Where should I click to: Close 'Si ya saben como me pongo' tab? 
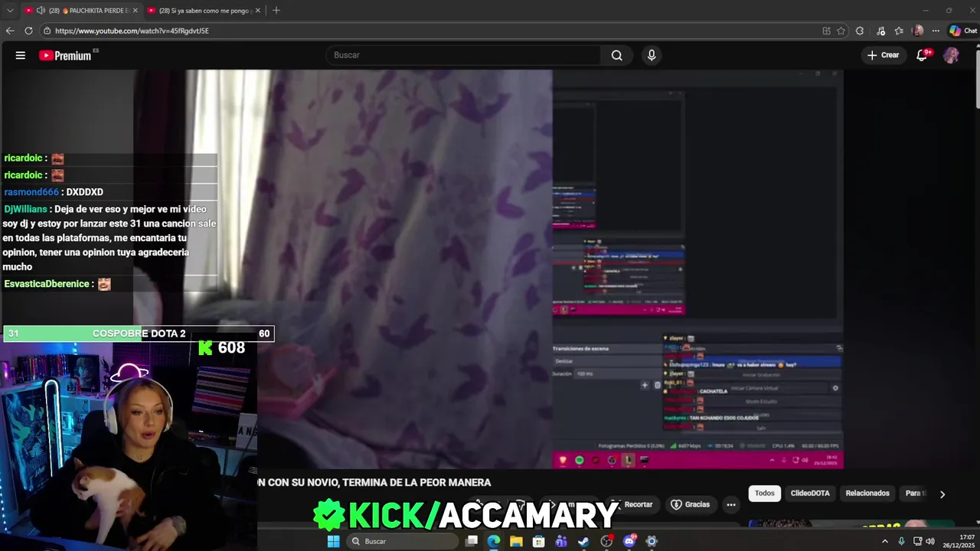[x=257, y=11]
